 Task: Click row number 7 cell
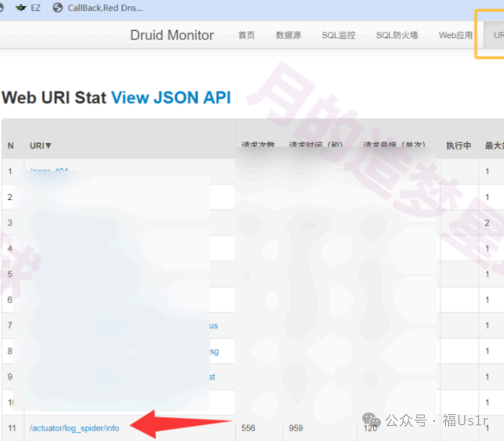pos(10,325)
